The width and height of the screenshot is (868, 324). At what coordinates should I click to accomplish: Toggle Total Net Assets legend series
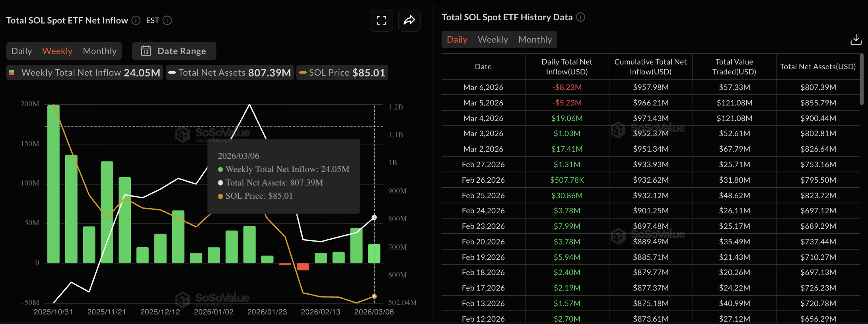point(230,72)
